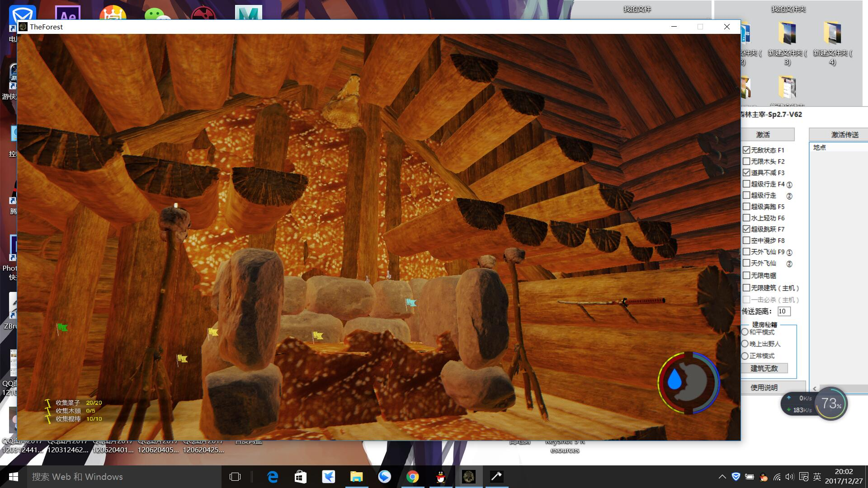Open File Explorer from taskbar

357,477
